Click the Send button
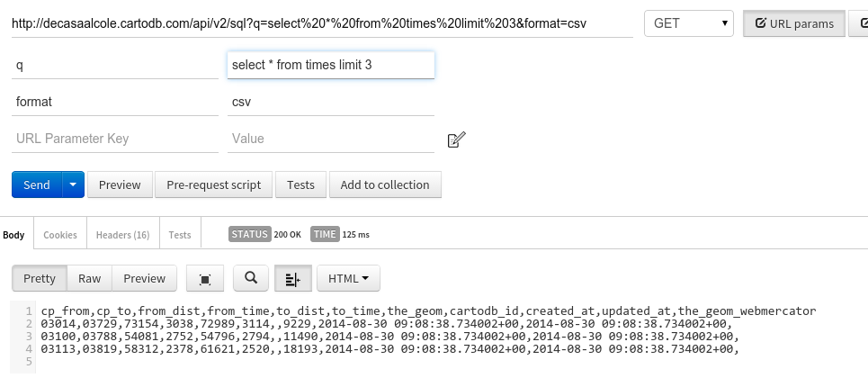 (x=37, y=184)
